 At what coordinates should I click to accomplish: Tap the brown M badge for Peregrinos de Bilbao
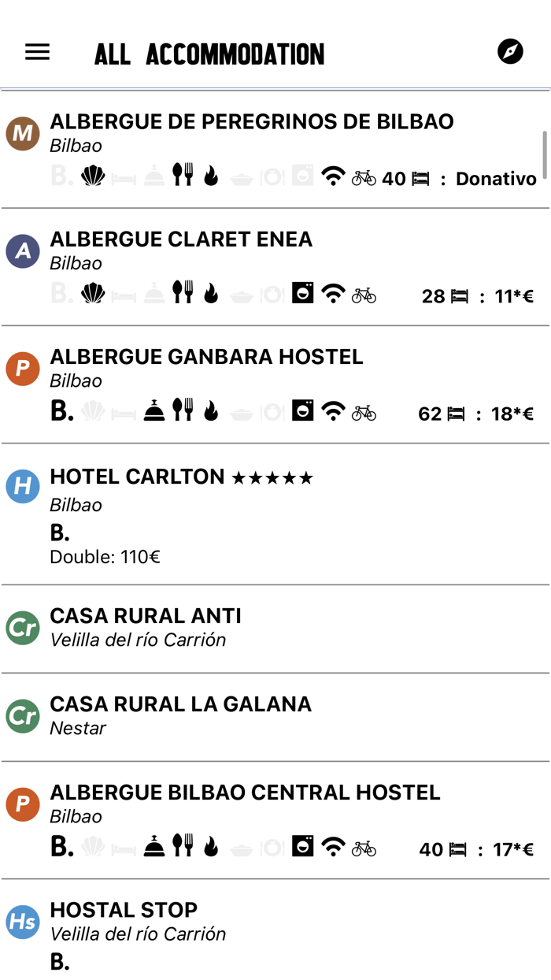[23, 134]
